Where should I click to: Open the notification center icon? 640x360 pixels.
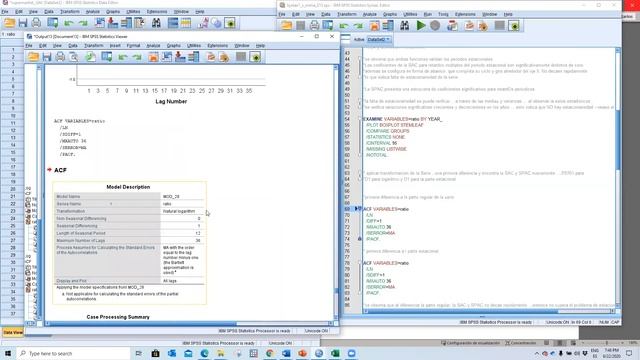click(629, 353)
